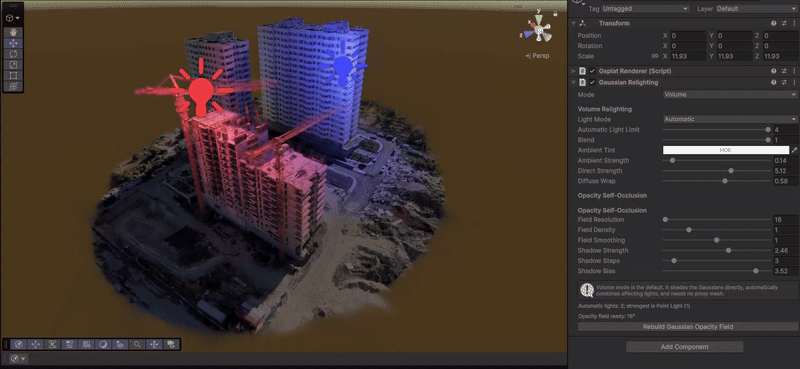The height and width of the screenshot is (369, 800).
Task: Disable the Gsplat Renderer script checkbox
Action: click(x=592, y=71)
